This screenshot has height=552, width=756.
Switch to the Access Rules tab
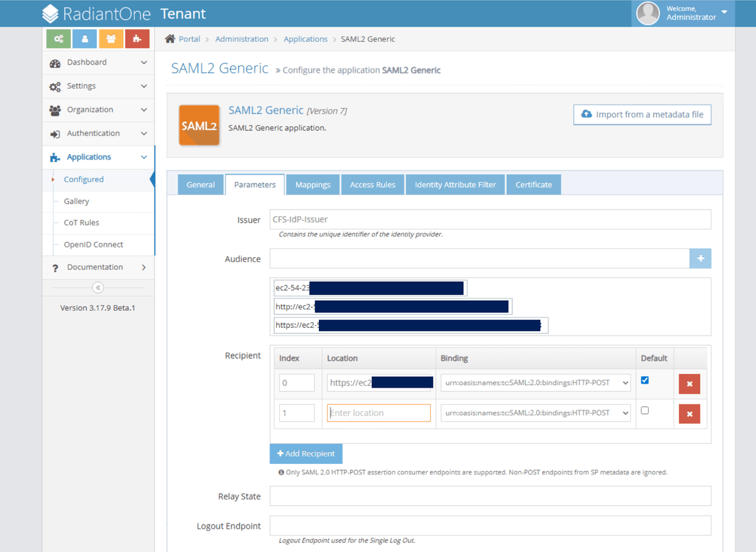373,185
